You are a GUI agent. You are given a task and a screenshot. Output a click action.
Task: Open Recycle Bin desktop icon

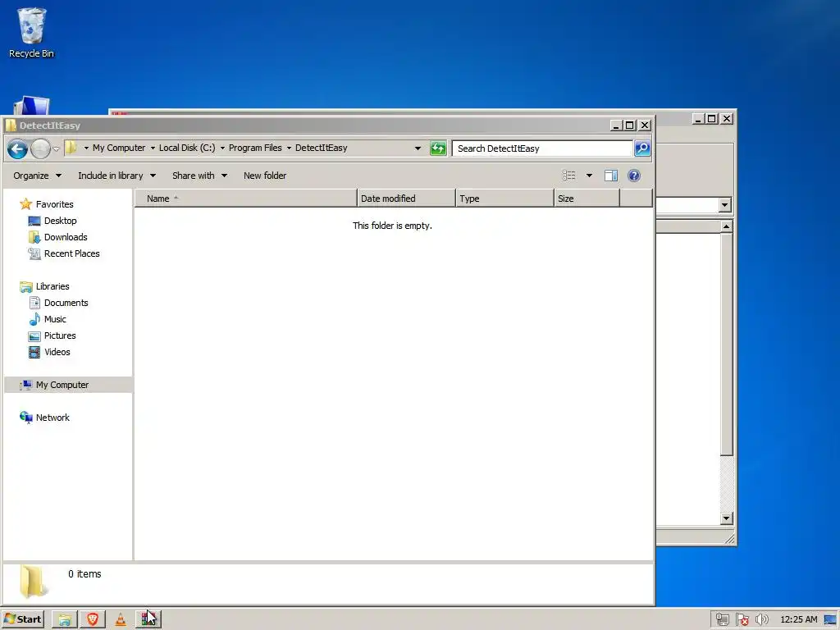[x=31, y=33]
